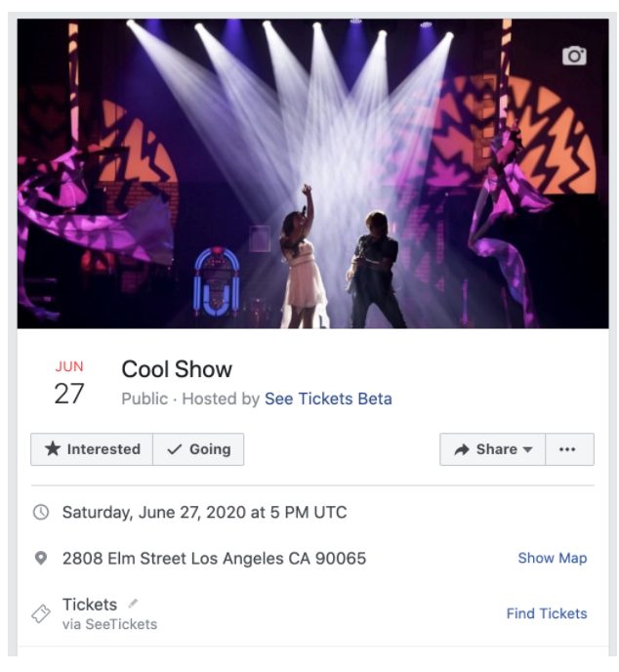The height and width of the screenshot is (672, 619).
Task: Click the Find Tickets link
Action: (x=547, y=613)
